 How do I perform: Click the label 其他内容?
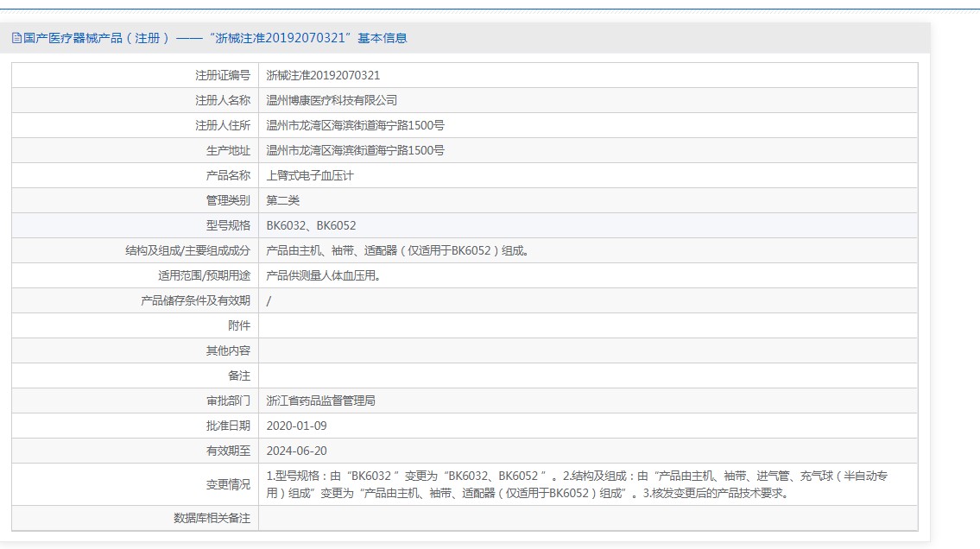point(228,350)
